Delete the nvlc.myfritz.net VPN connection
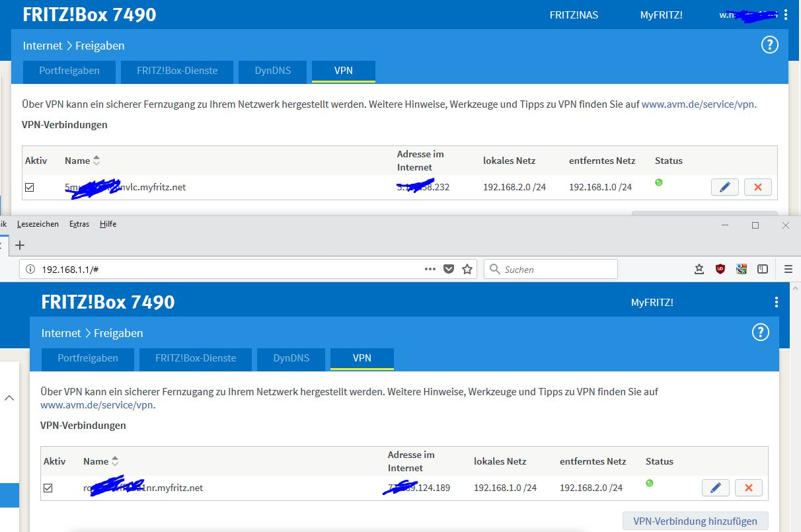Image resolution: width=801 pixels, height=532 pixels. coord(757,187)
